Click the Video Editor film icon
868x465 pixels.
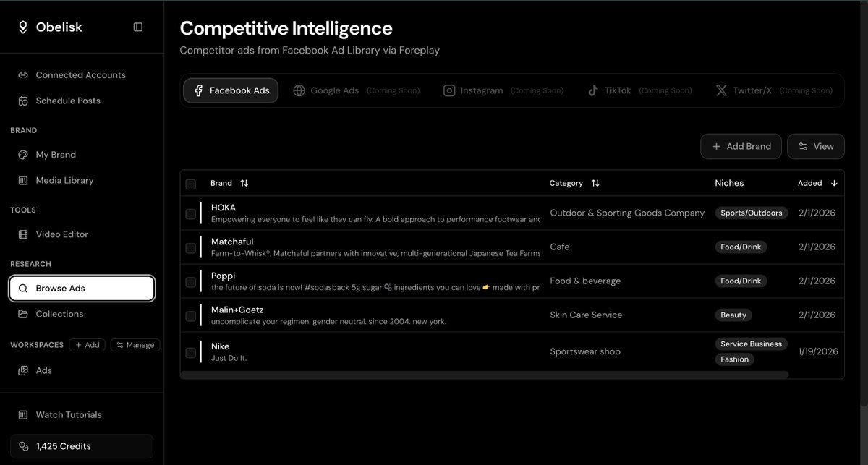pyautogui.click(x=23, y=234)
